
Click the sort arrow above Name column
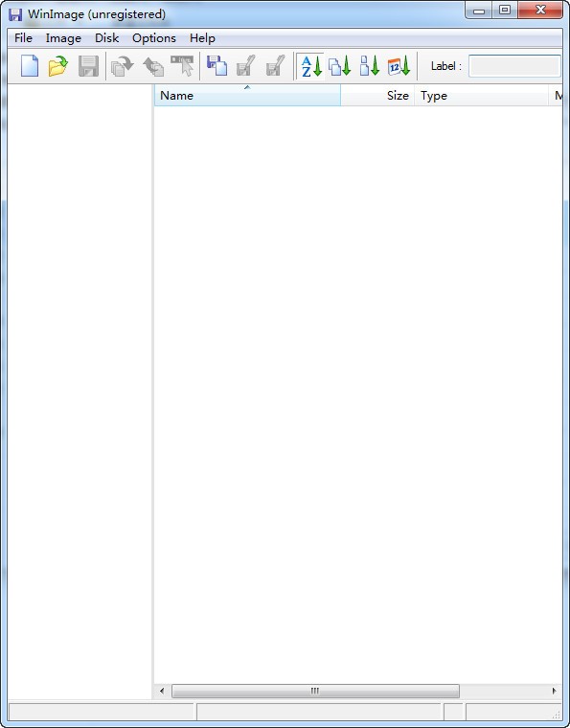click(247, 87)
